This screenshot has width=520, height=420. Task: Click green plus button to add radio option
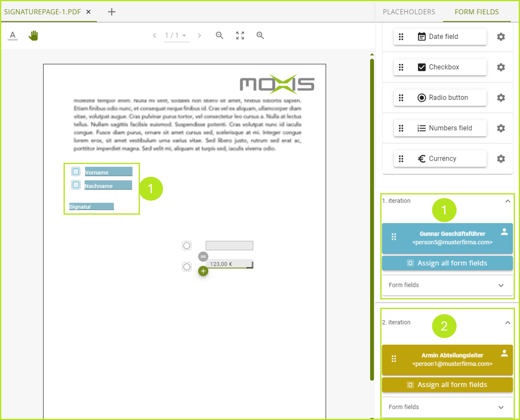click(203, 271)
